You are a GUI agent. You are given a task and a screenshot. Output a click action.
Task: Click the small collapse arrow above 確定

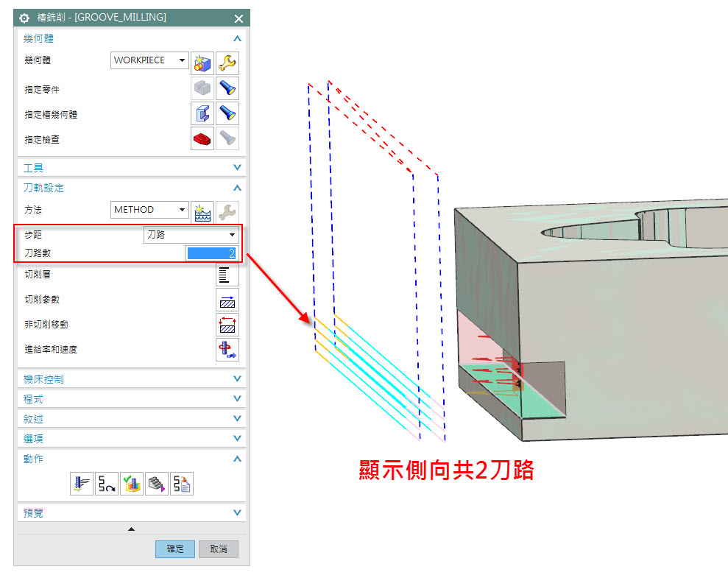point(131,529)
